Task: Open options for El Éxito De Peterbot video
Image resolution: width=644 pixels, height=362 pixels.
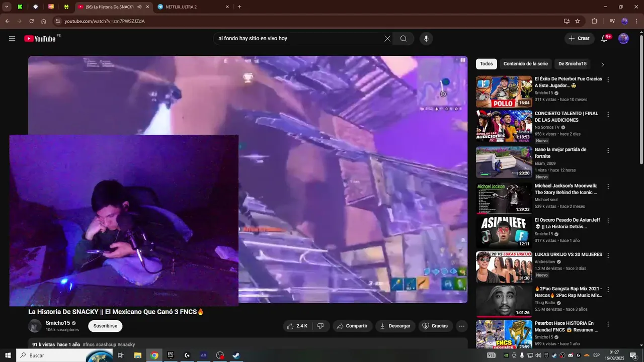Action: (608, 80)
